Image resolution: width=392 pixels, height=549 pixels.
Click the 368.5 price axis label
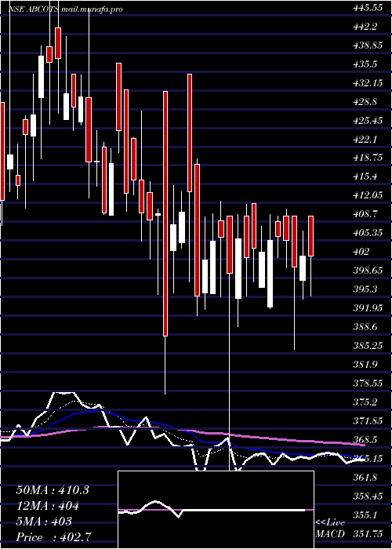click(365, 440)
